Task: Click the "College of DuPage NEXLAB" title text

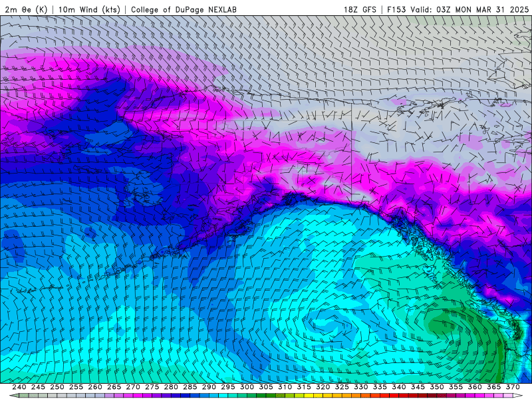Action: [x=184, y=9]
